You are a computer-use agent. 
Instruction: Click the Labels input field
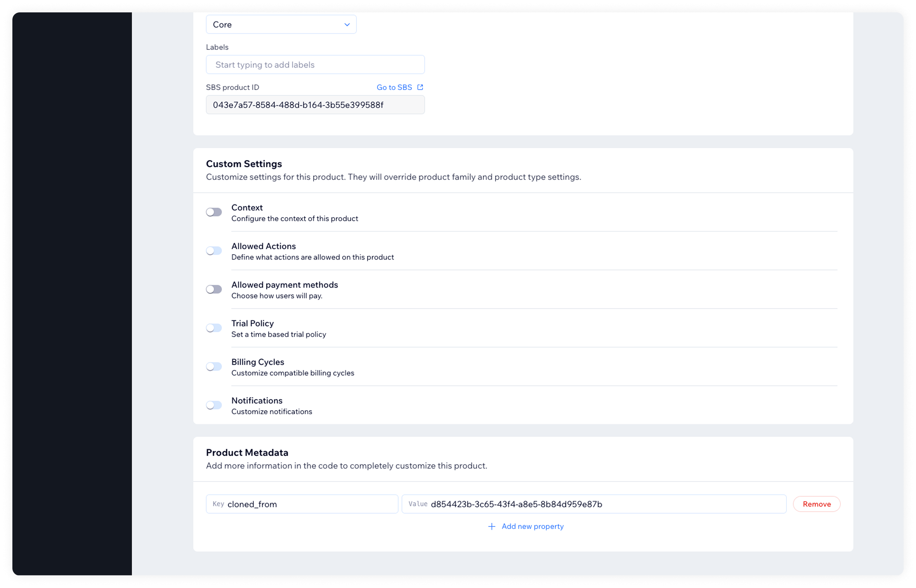coord(315,65)
